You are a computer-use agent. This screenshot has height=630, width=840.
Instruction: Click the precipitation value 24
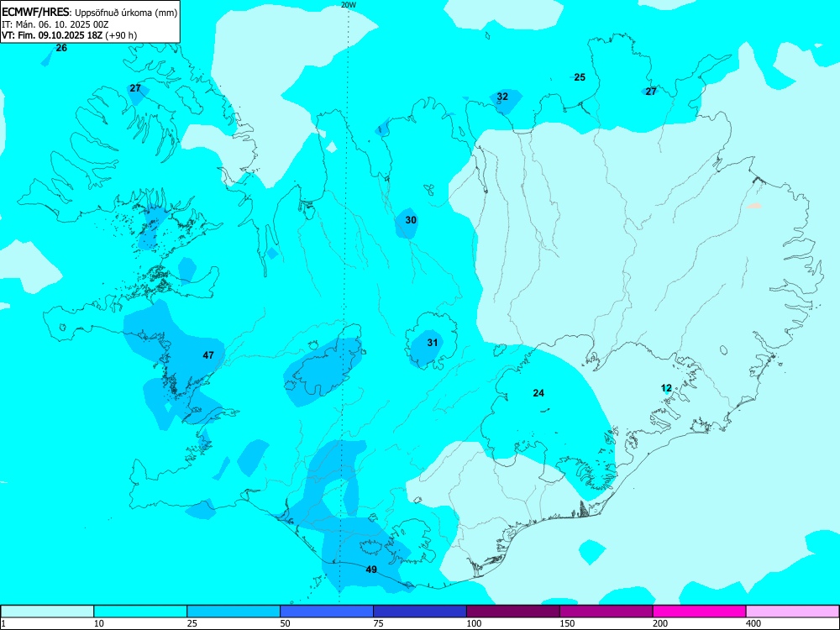tap(538, 393)
